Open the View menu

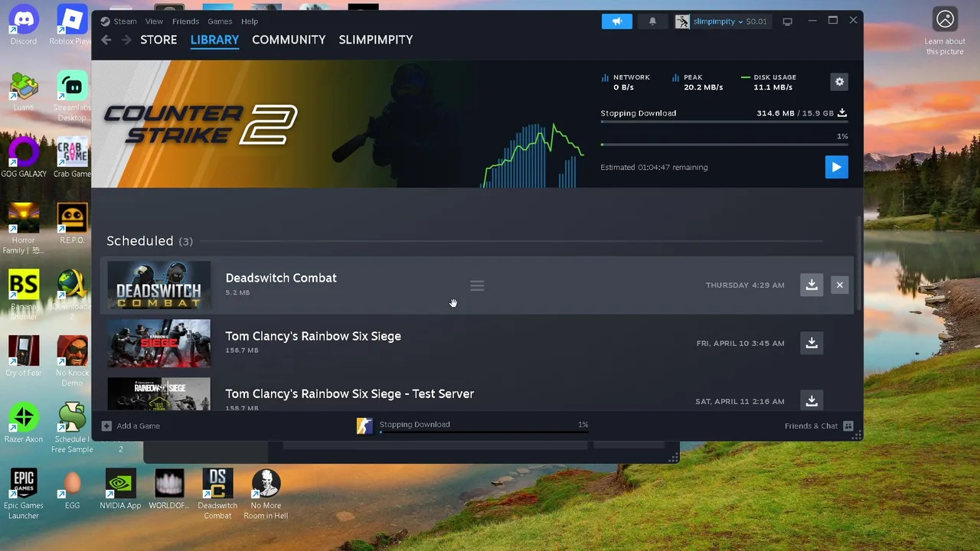pyautogui.click(x=154, y=21)
